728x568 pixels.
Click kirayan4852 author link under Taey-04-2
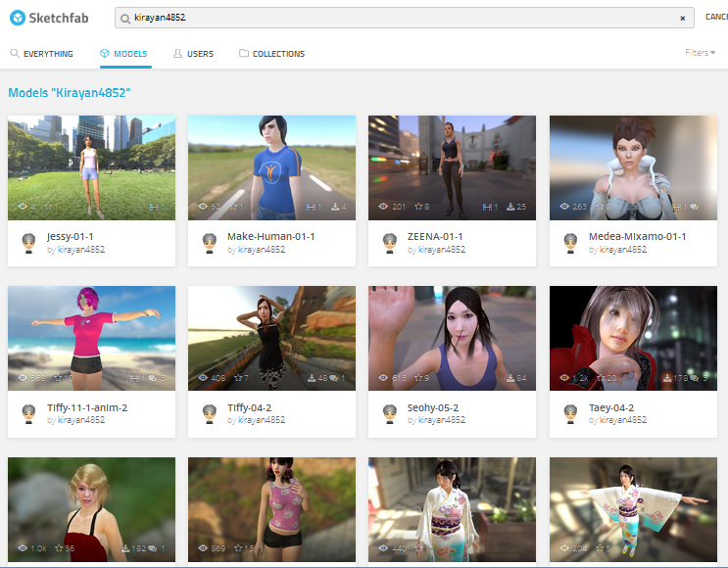tap(622, 420)
